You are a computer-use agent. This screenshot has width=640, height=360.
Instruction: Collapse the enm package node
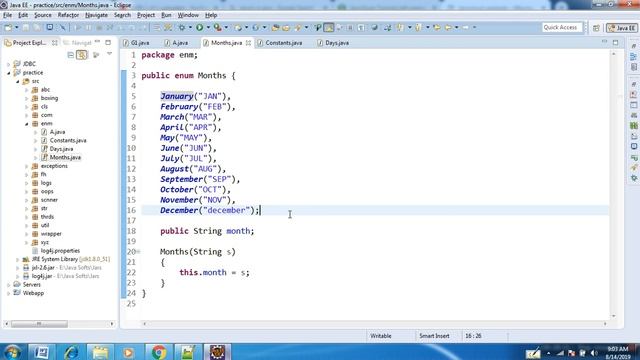pyautogui.click(x=27, y=123)
